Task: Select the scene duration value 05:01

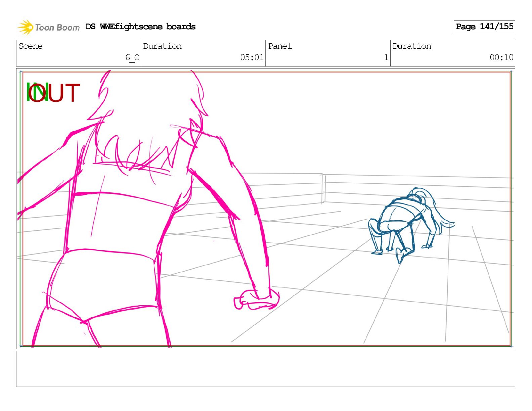Action: pyautogui.click(x=252, y=57)
